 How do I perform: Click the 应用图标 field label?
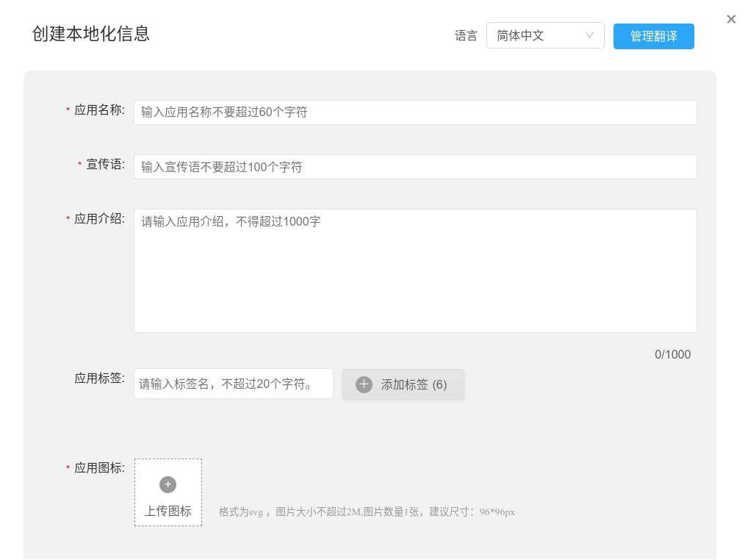coord(100,468)
